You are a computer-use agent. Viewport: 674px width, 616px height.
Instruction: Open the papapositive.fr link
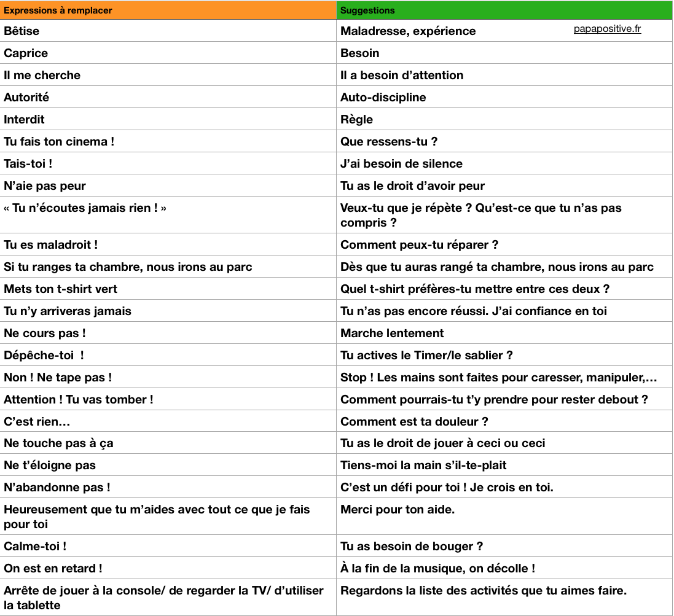point(607,29)
